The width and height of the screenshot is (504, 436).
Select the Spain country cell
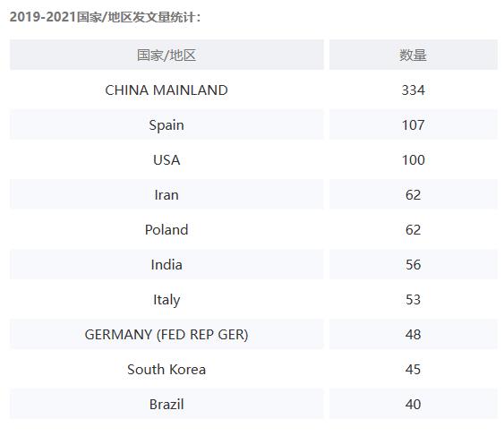(167, 124)
